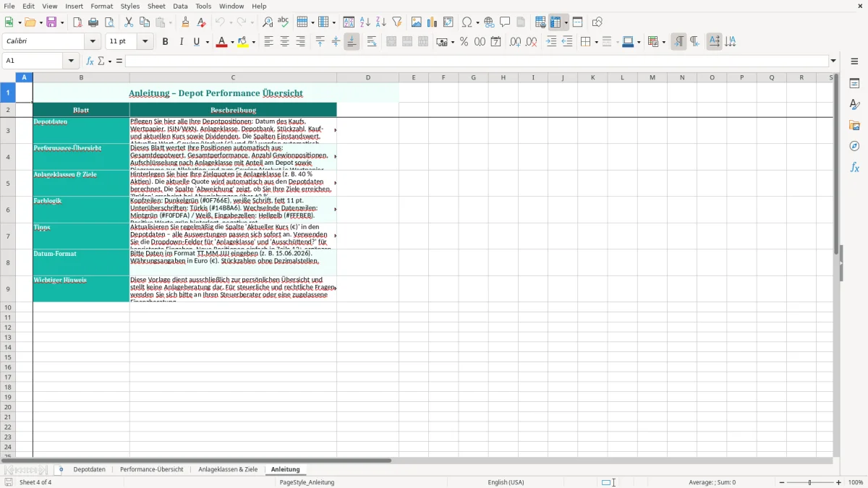Viewport: 868px width, 488px height.
Task: Click the zoom in plus button
Action: point(839,482)
